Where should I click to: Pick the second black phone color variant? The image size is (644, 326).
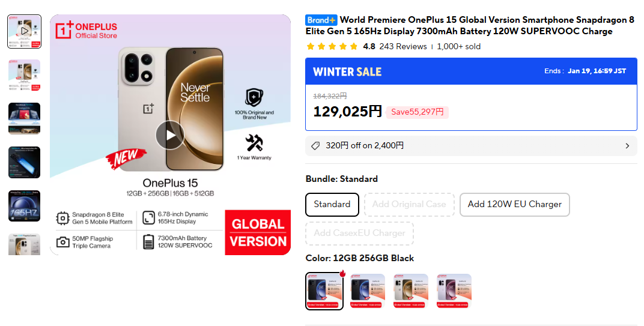coord(368,291)
